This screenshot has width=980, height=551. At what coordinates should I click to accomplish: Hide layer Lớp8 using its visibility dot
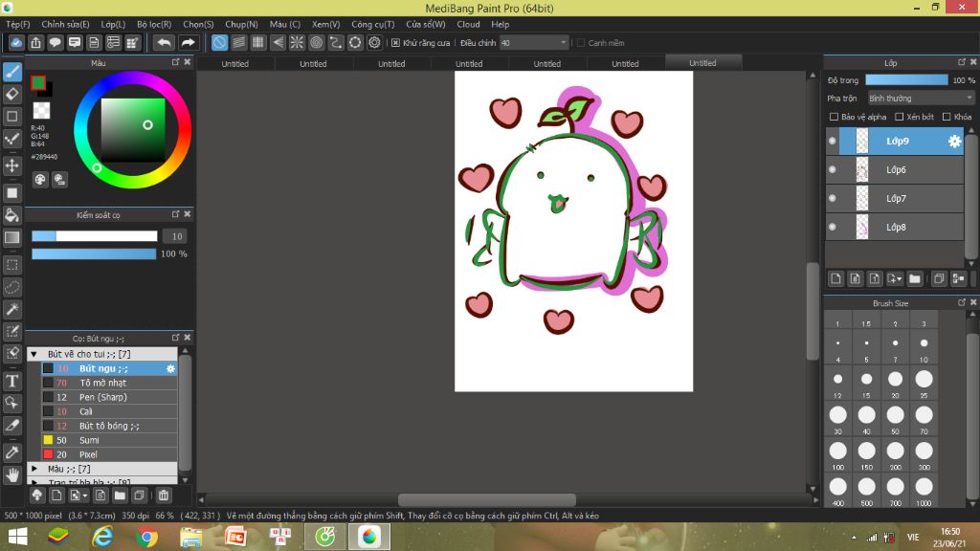(833, 227)
